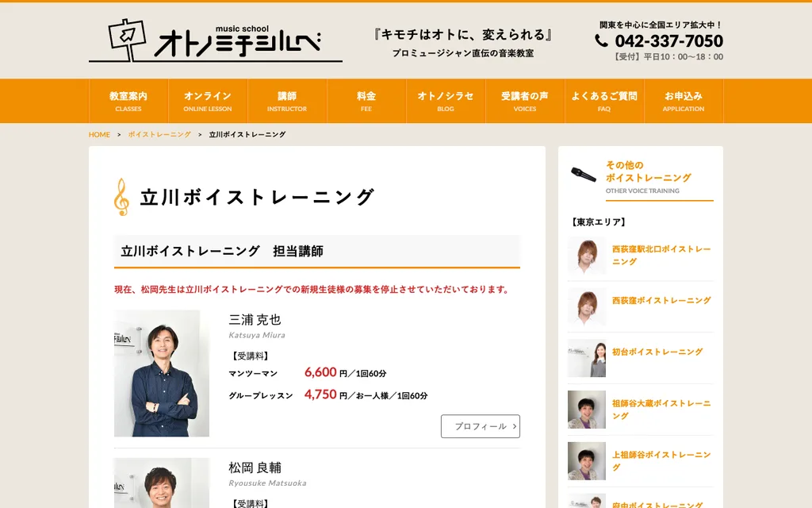Open the 料金 FEE menu item
Viewport: 812px width, 508px height.
tap(366, 101)
